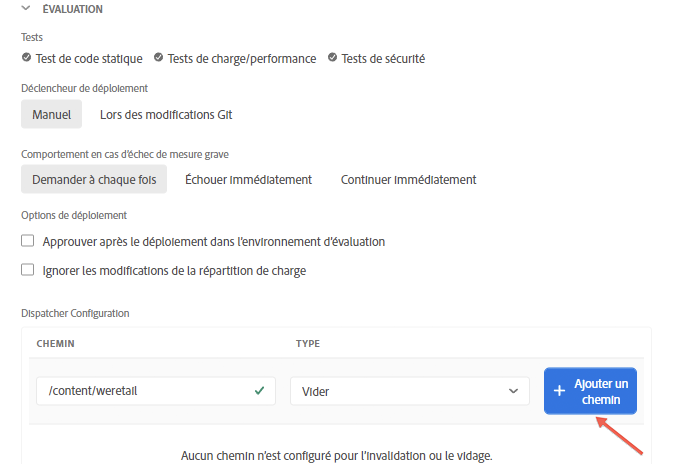676x464 pixels.
Task: Click the plus icon on Ajouter un chemin
Action: 559,391
